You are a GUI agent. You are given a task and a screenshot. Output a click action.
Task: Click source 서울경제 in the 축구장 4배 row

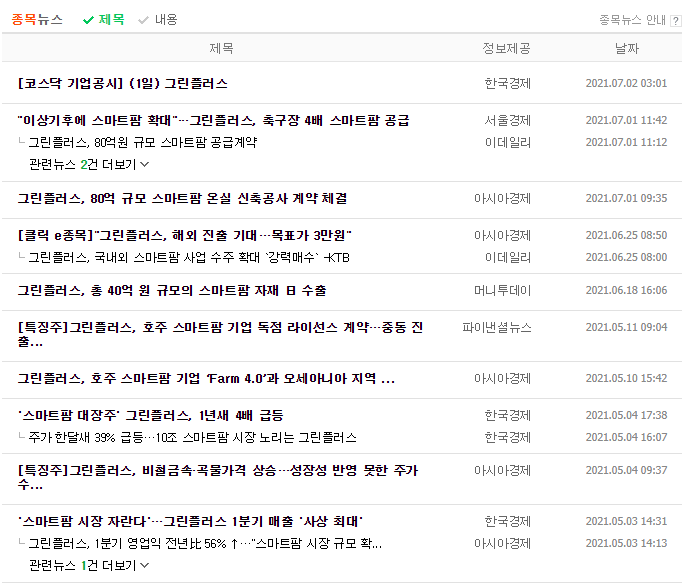pyautogui.click(x=507, y=120)
